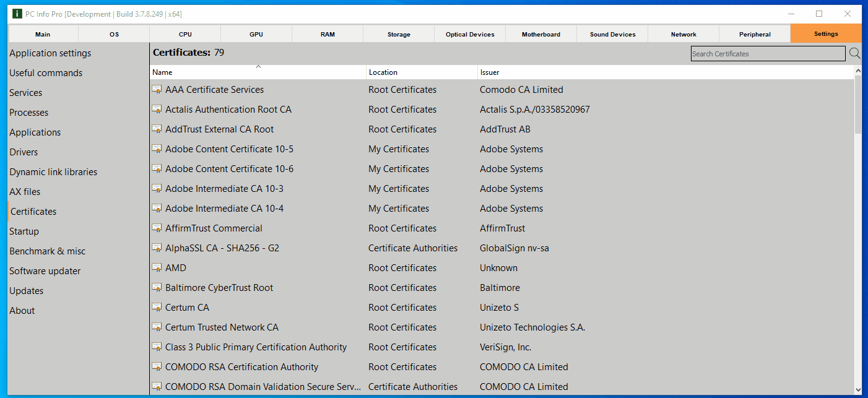Click certificate icon beside AffirmTrust Commercial

click(157, 228)
